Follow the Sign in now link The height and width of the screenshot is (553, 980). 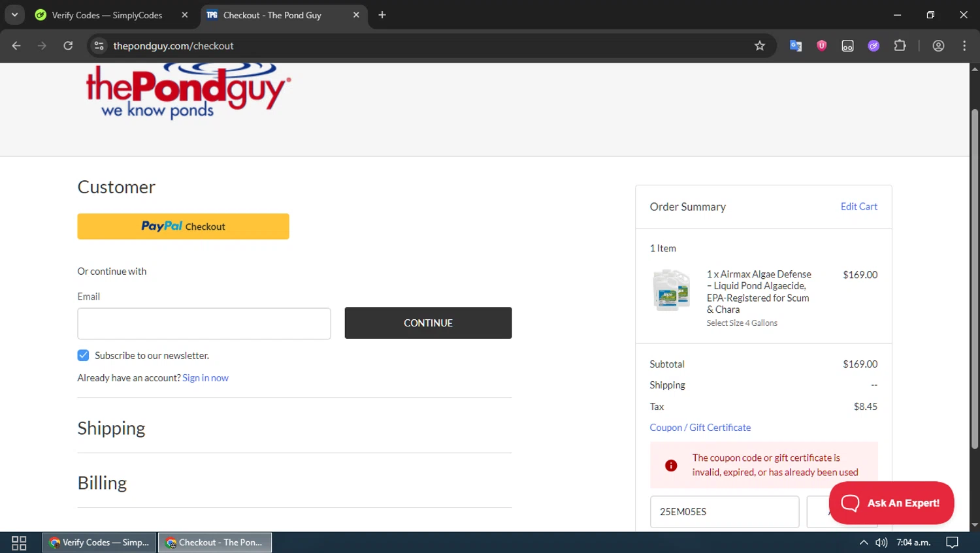[205, 378]
